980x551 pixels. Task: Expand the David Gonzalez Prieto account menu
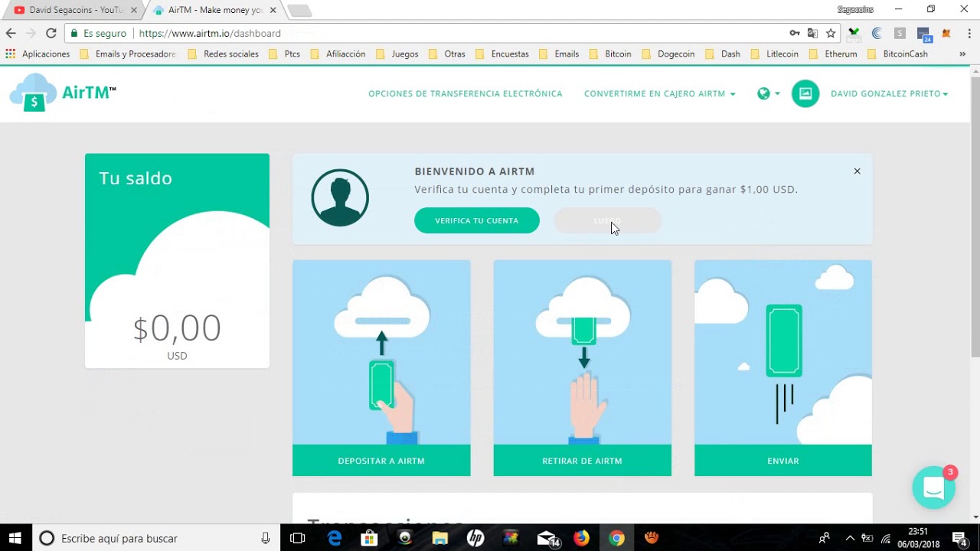point(889,93)
